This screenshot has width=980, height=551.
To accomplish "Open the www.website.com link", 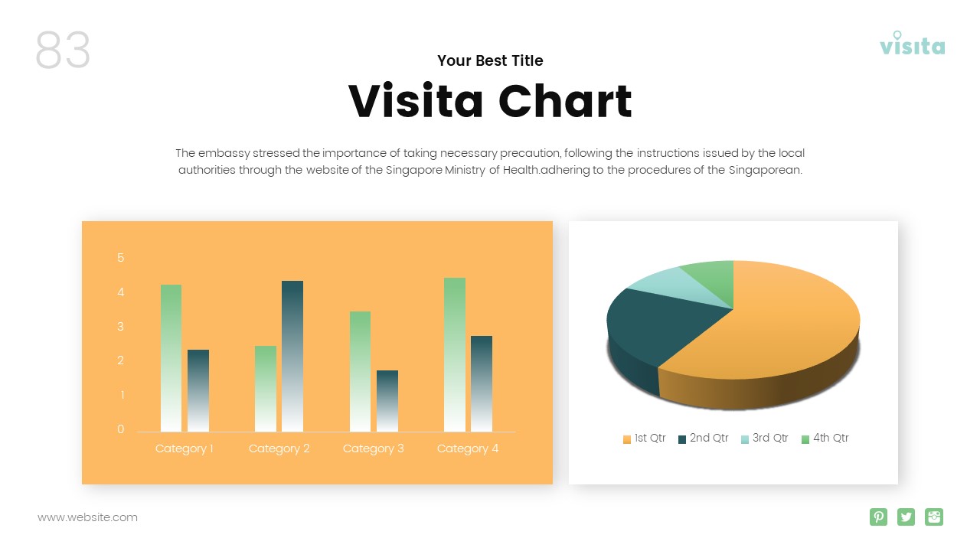I will click(x=88, y=517).
